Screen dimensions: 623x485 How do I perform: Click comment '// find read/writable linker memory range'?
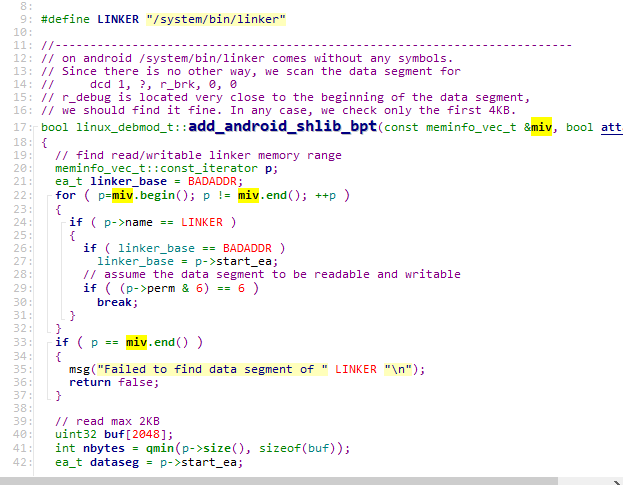[x=198, y=155]
